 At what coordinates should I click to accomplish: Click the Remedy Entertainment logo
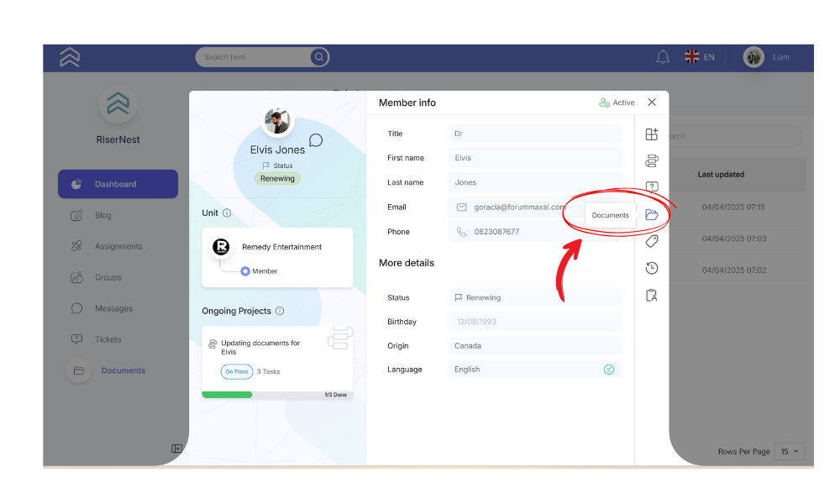point(221,247)
